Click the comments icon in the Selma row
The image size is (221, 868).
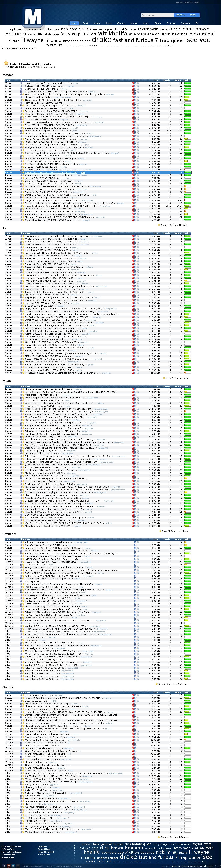[x=138, y=89]
